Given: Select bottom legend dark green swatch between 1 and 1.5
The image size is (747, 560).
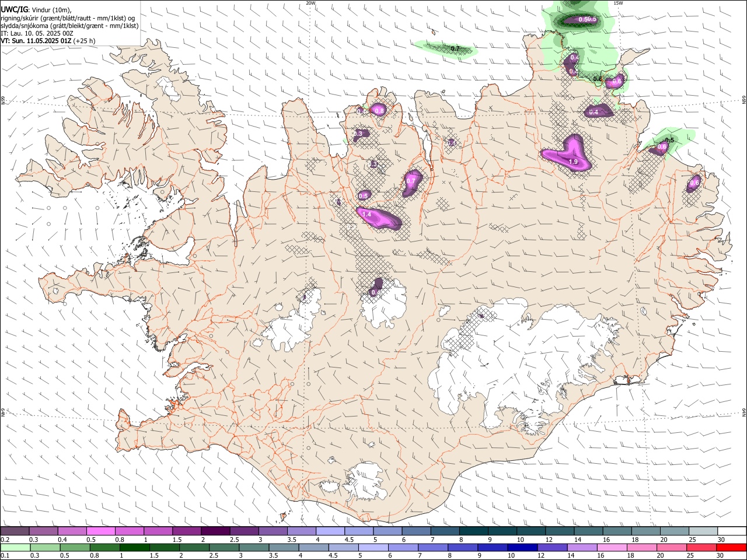Looking at the screenshot, I should point(134,547).
